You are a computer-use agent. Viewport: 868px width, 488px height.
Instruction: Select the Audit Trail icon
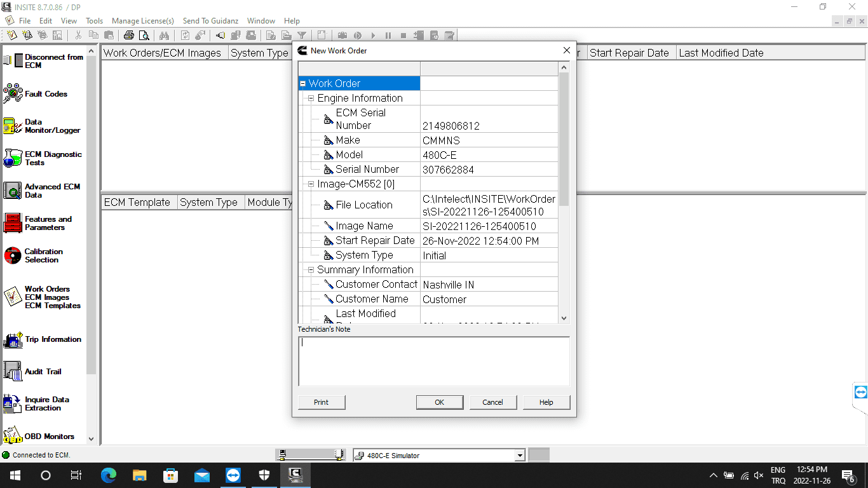[13, 372]
